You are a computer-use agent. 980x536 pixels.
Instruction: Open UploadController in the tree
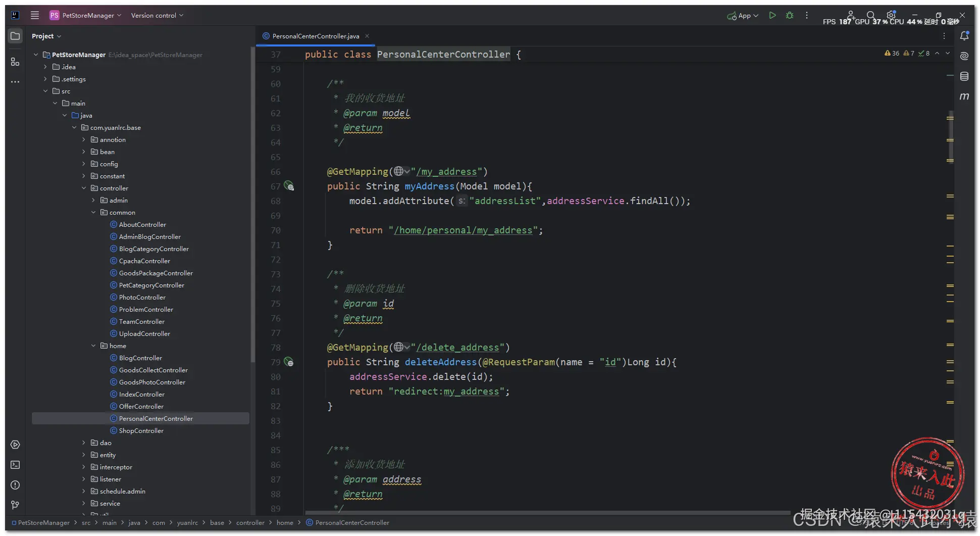144,333
